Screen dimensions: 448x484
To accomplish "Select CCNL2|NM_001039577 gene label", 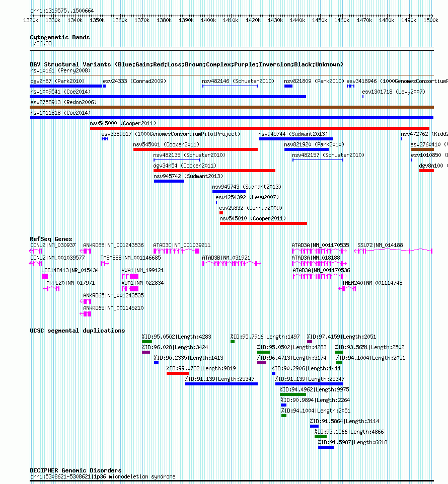I will pyautogui.click(x=57, y=258).
